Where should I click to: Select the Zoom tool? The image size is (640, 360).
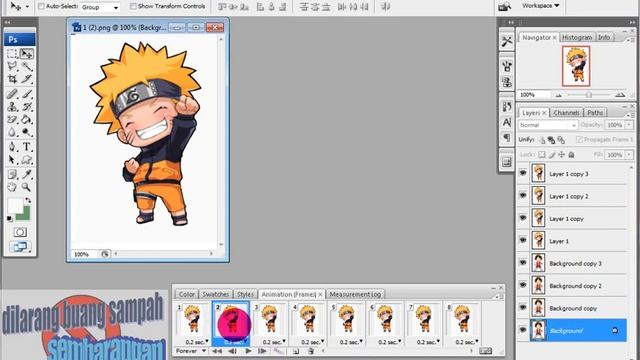pyautogui.click(x=27, y=187)
